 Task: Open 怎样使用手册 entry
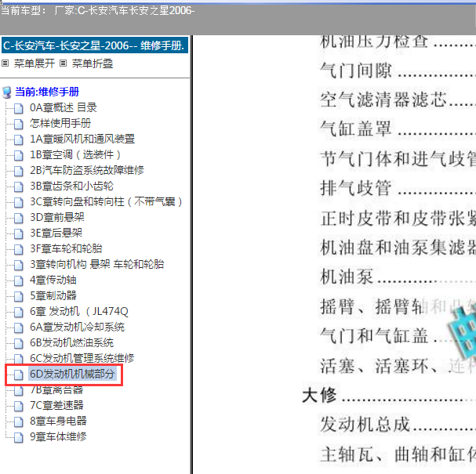60,123
